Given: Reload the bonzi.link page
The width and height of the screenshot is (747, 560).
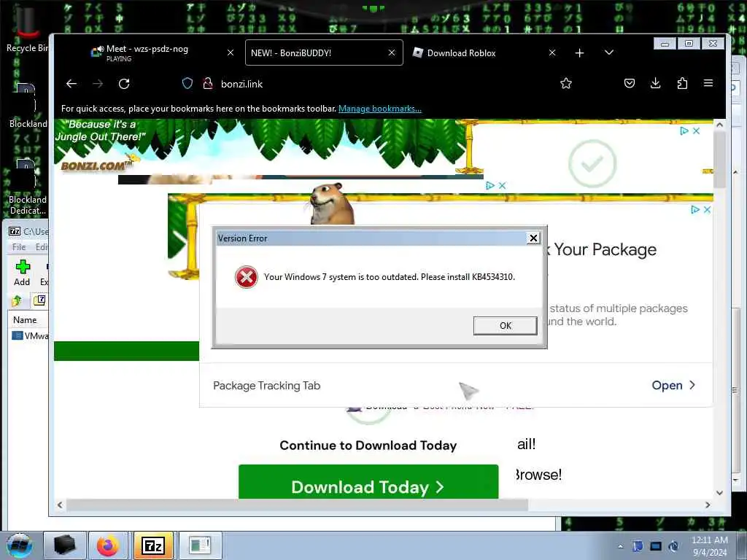Looking at the screenshot, I should point(124,84).
